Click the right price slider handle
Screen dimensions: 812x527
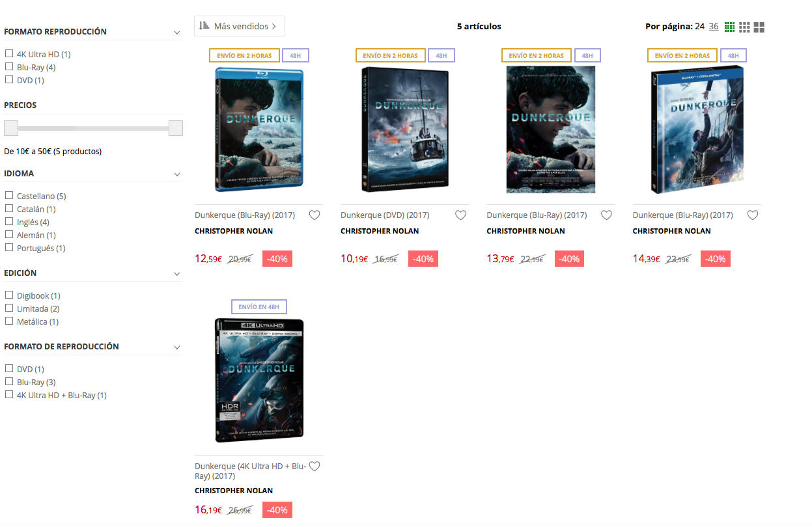176,128
